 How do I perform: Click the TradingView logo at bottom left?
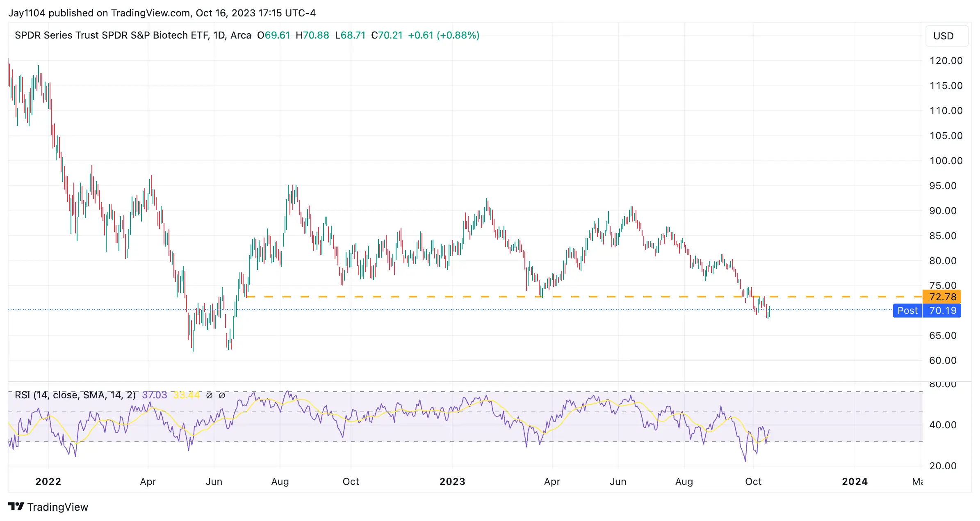48,507
